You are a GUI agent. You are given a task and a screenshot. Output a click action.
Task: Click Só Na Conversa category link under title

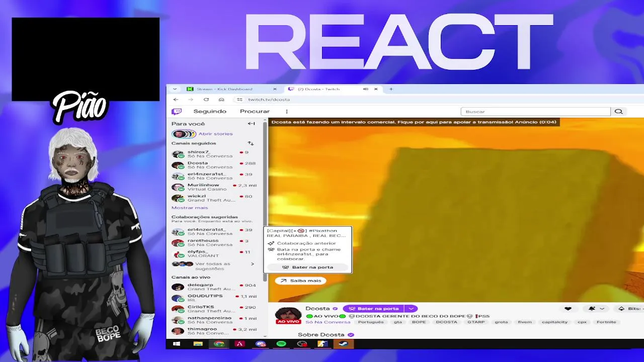point(328,322)
